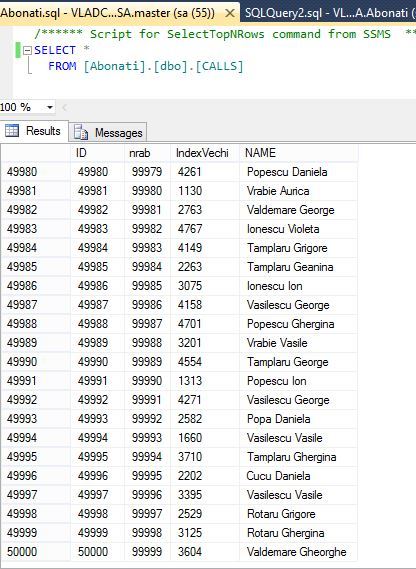Click the horizontal scroll left arrow near zoom
Screen dimensions: 416x569
point(65,107)
